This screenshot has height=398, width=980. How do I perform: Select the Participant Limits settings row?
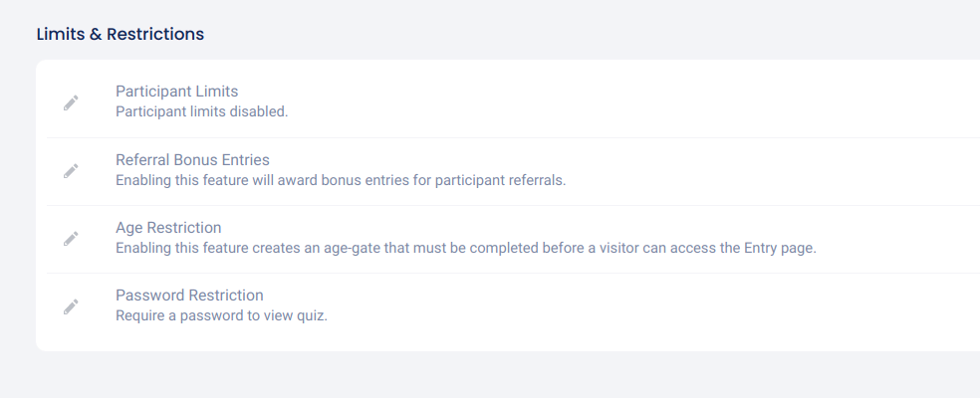pyautogui.click(x=598, y=101)
